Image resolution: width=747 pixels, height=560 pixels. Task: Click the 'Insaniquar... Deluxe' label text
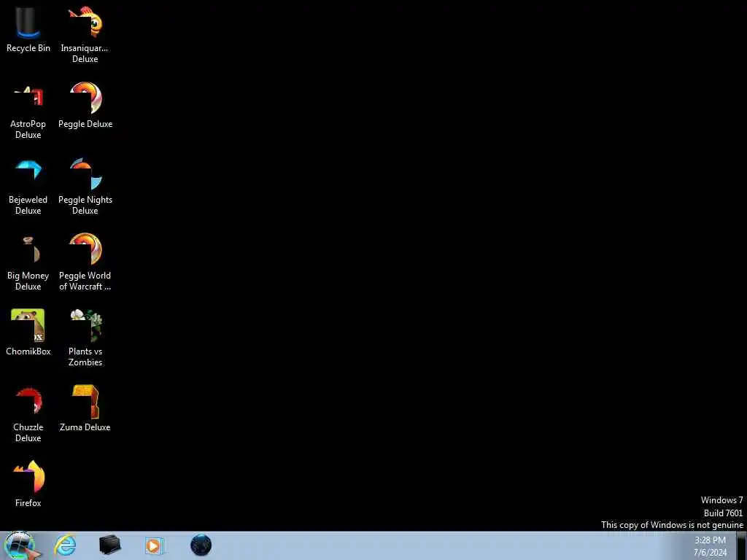[85, 53]
